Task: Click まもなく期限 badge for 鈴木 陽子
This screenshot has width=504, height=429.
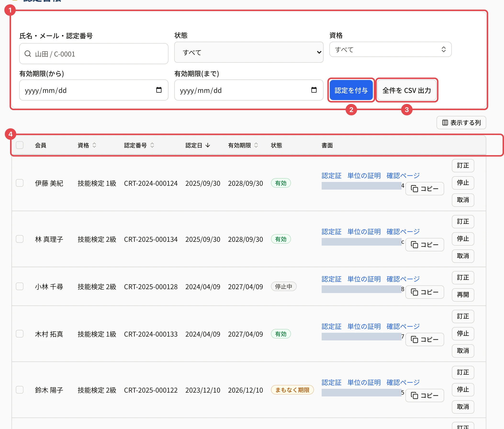Action: (x=292, y=390)
